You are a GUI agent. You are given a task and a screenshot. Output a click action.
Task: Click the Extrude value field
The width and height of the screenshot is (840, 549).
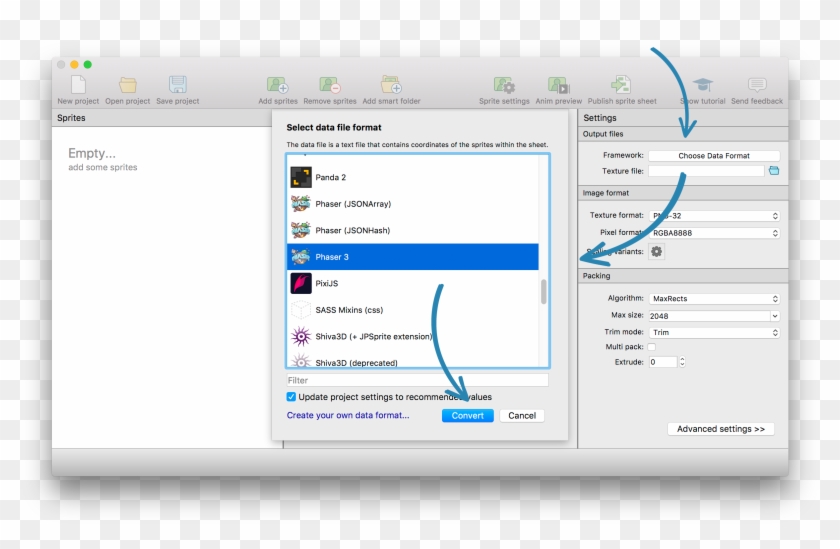pyautogui.click(x=663, y=362)
